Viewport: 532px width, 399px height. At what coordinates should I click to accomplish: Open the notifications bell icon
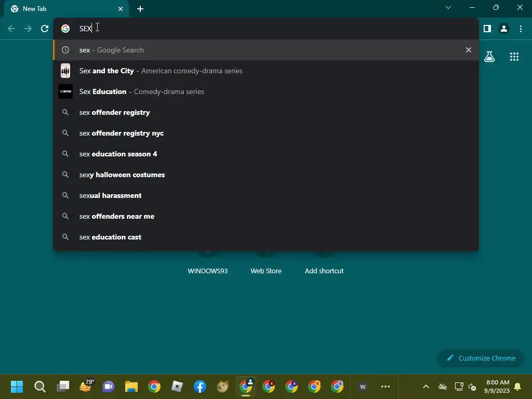(x=517, y=387)
